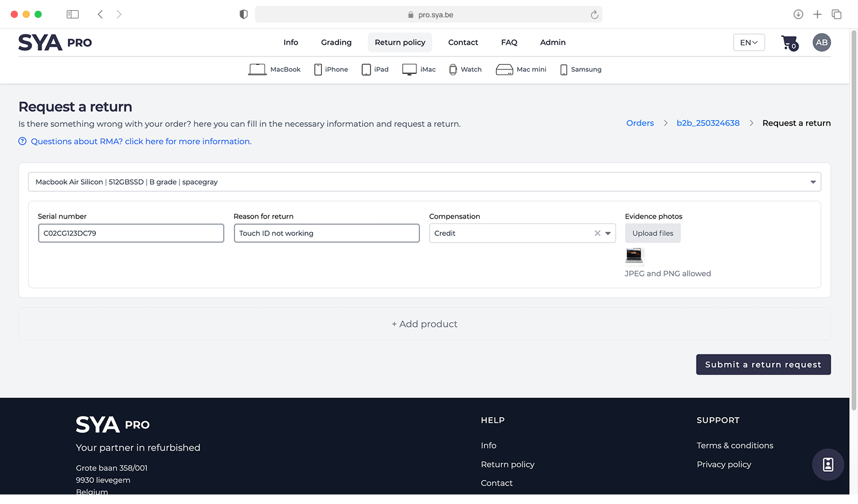The height and width of the screenshot is (504, 858).
Task: Click the floating contact card icon
Action: coord(828,465)
